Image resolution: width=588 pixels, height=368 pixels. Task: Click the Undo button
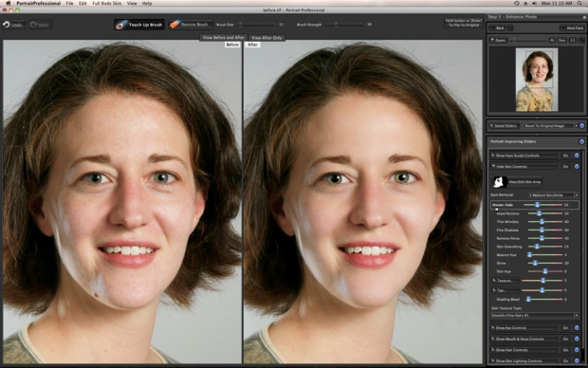tap(13, 25)
